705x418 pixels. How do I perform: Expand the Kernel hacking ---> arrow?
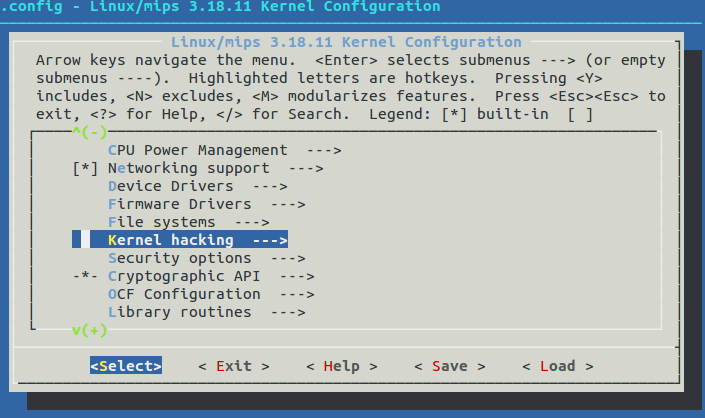click(x=270, y=240)
